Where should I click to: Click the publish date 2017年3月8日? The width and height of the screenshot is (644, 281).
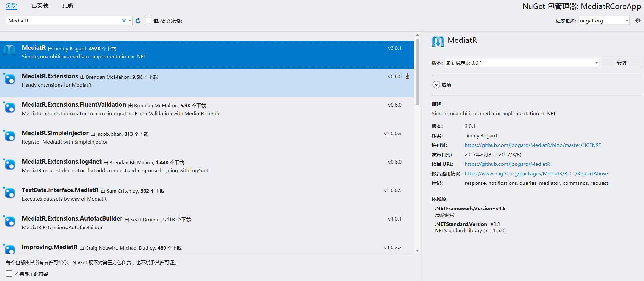tap(493, 155)
